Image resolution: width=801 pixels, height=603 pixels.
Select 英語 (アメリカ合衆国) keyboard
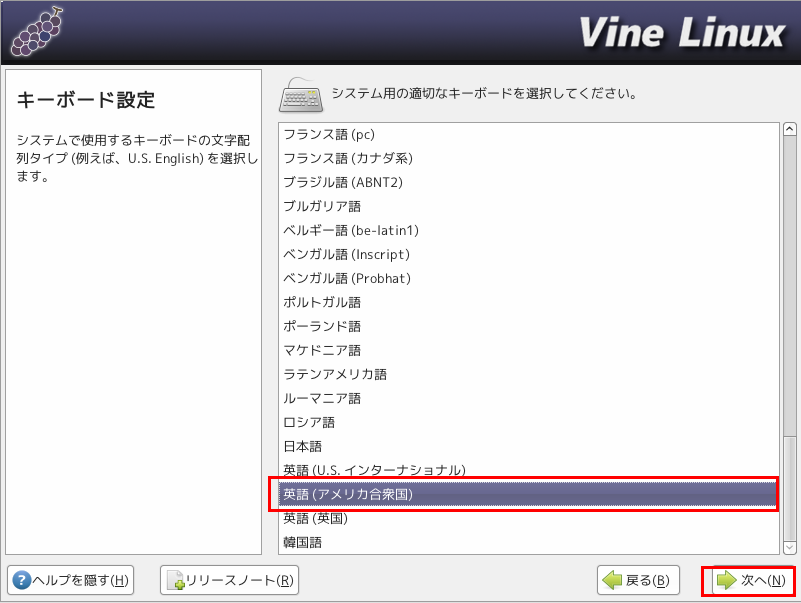point(527,494)
